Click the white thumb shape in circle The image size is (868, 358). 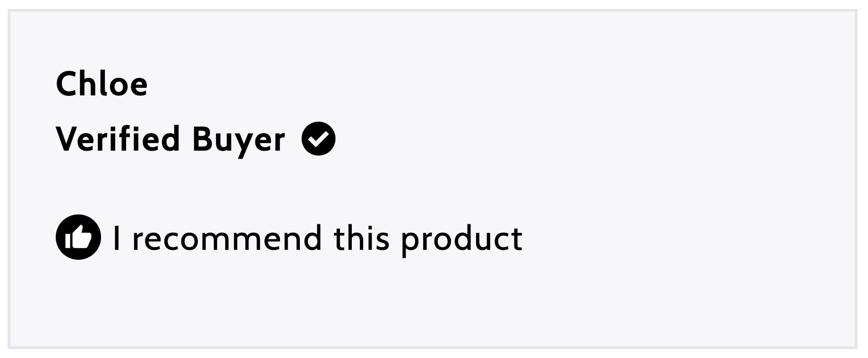pyautogui.click(x=78, y=237)
